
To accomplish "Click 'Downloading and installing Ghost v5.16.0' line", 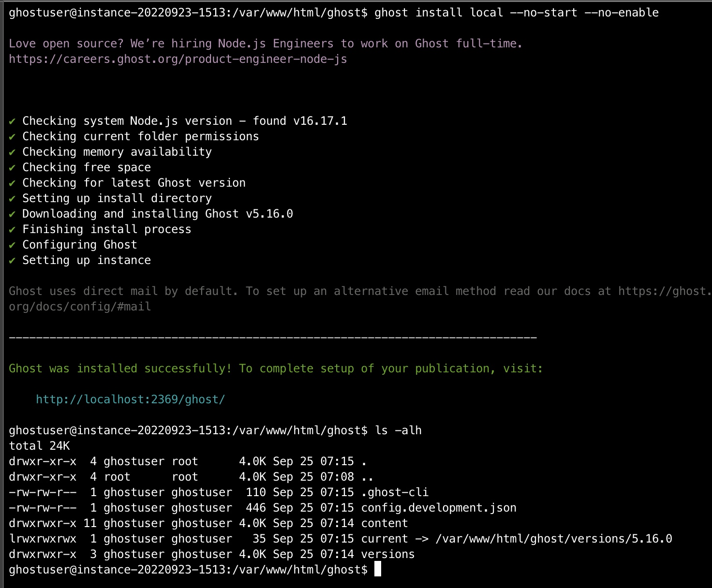I will (x=158, y=214).
